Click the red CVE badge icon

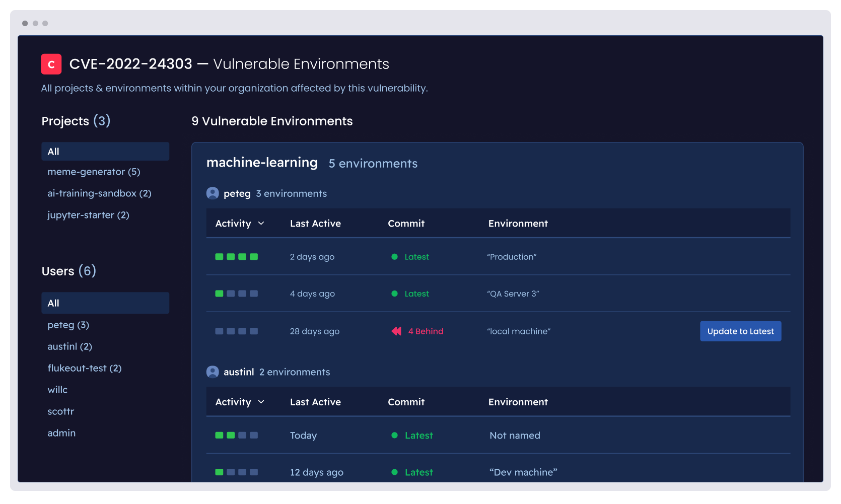pyautogui.click(x=51, y=64)
